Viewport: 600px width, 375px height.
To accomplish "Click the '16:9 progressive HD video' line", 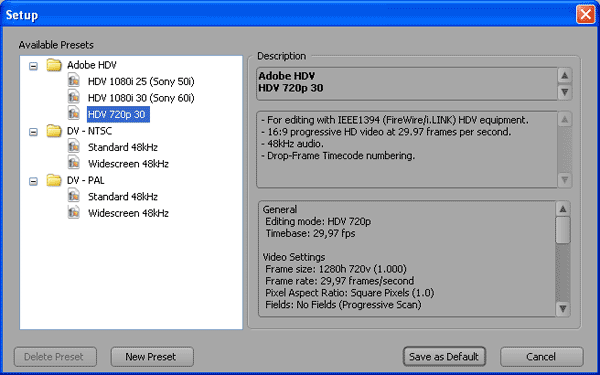I will [386, 132].
